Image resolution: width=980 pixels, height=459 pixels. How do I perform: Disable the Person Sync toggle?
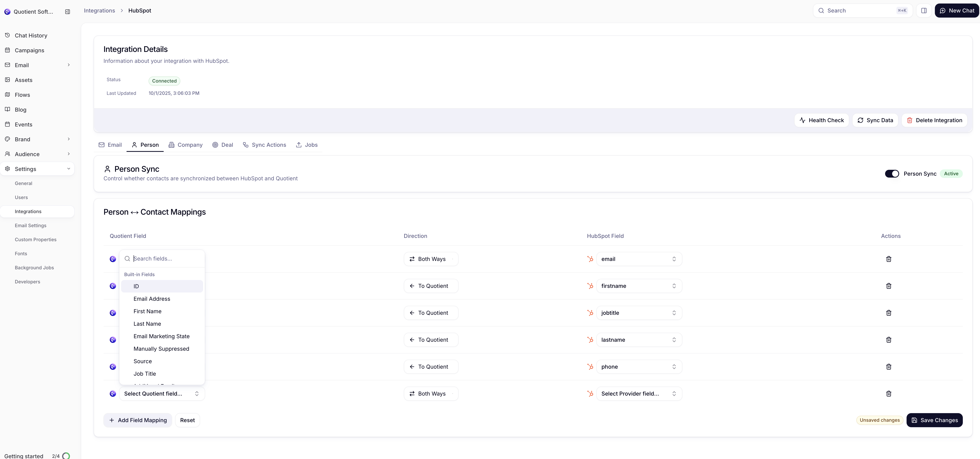(892, 173)
